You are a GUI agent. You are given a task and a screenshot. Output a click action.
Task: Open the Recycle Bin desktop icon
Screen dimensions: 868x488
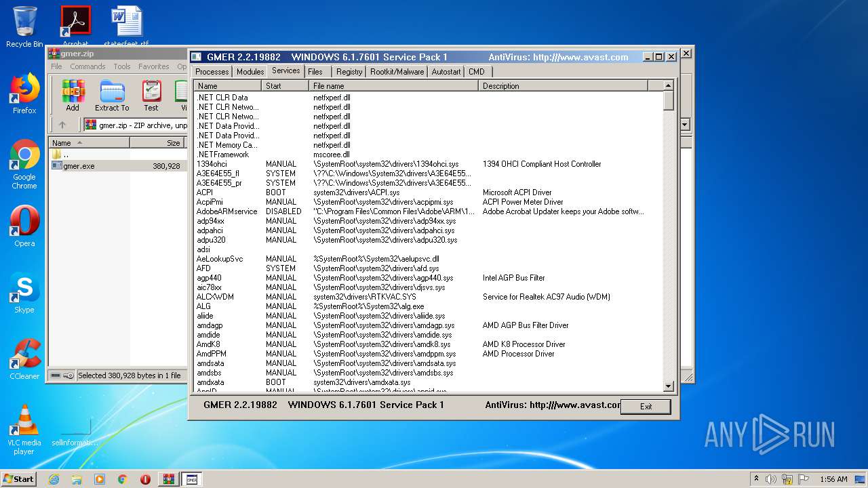tap(24, 27)
